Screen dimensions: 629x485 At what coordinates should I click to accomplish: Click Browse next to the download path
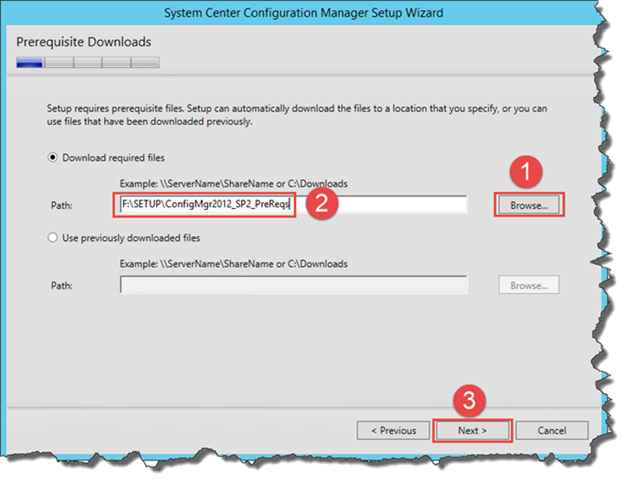pyautogui.click(x=529, y=205)
